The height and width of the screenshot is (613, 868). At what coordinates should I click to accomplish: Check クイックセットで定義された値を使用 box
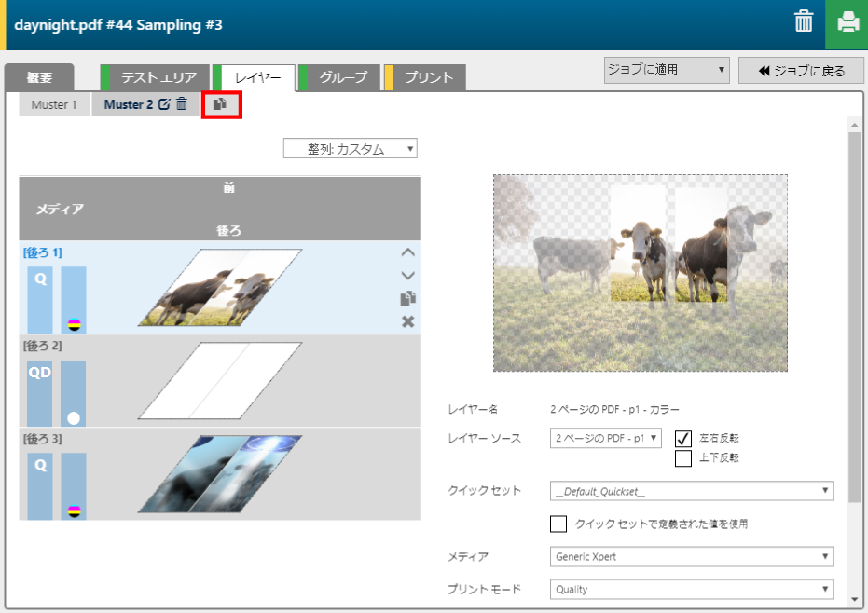(x=558, y=524)
